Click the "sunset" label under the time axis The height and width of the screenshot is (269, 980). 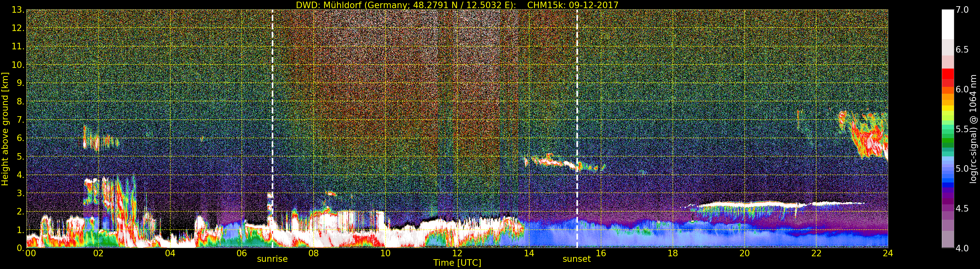pyautogui.click(x=577, y=259)
